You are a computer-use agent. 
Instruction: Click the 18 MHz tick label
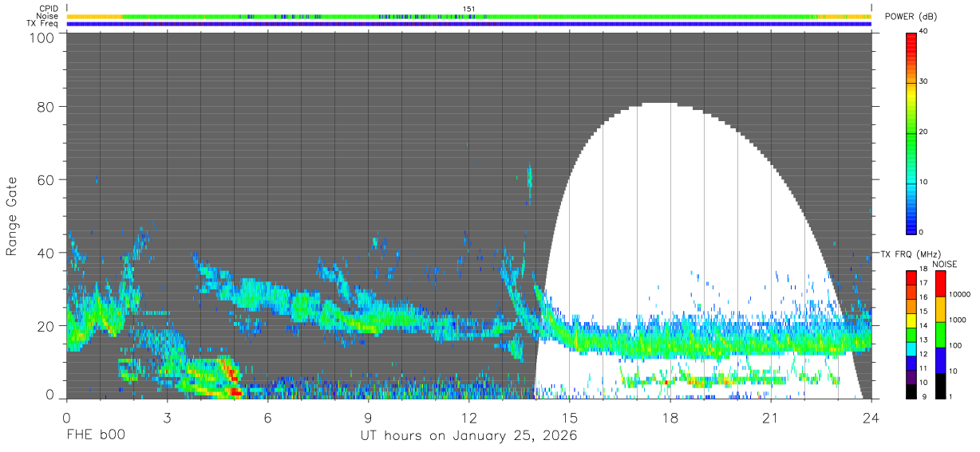pyautogui.click(x=923, y=269)
